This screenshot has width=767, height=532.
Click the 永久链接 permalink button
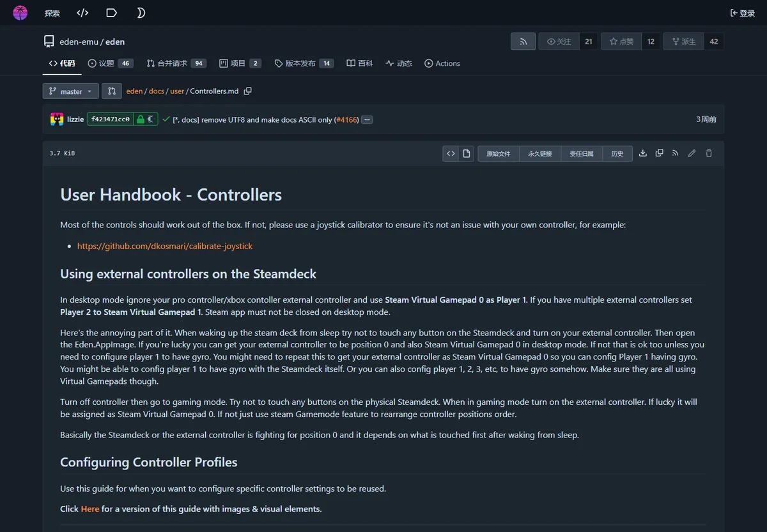540,153
